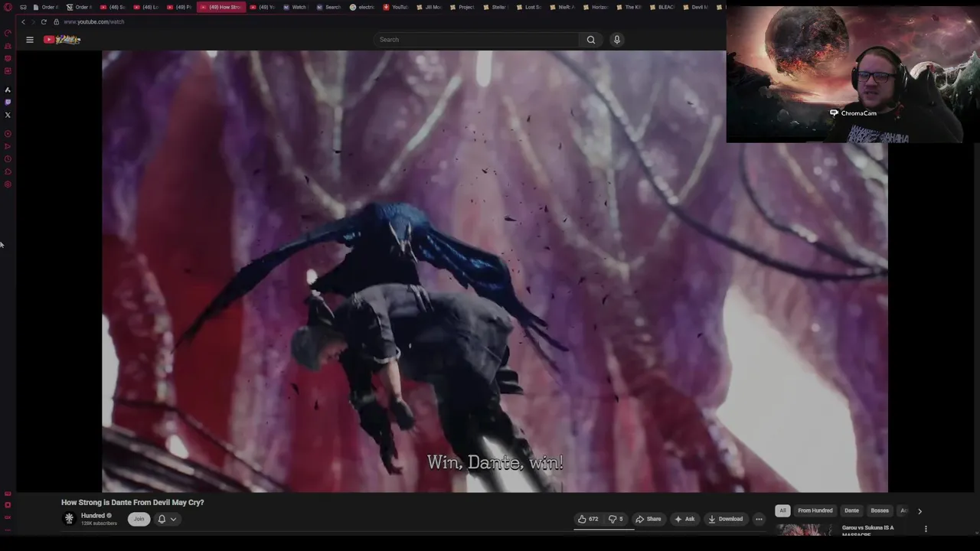Click the video title 'How Strong is Dante'
Screen dimensions: 980x551
tap(132, 503)
